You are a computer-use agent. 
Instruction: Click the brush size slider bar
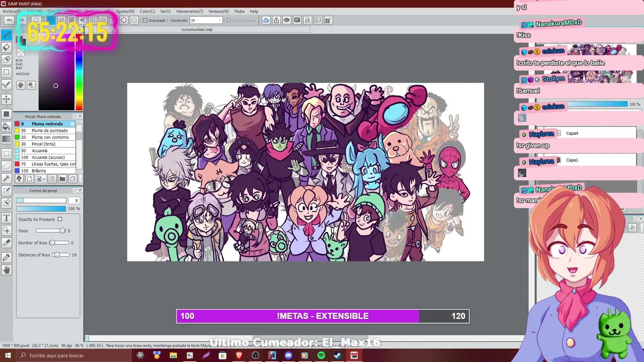(41, 201)
